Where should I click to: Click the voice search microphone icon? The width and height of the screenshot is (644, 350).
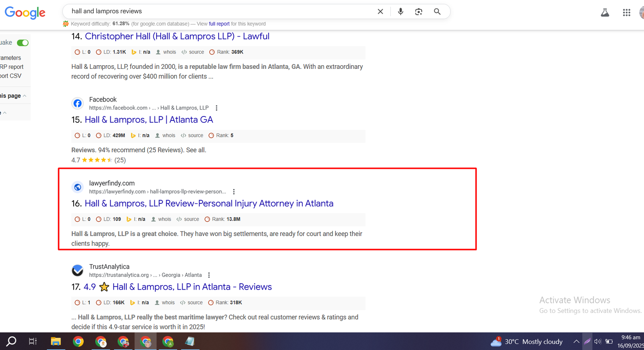click(x=400, y=12)
